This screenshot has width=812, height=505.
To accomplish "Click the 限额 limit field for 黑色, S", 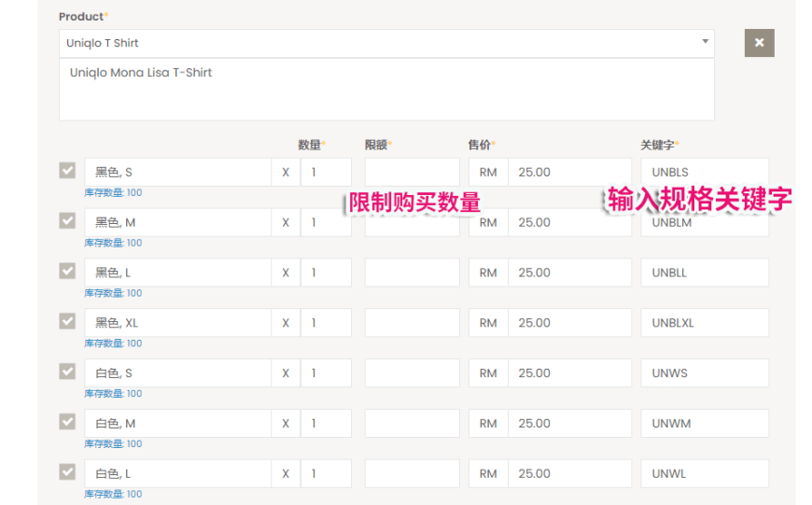I will (413, 172).
